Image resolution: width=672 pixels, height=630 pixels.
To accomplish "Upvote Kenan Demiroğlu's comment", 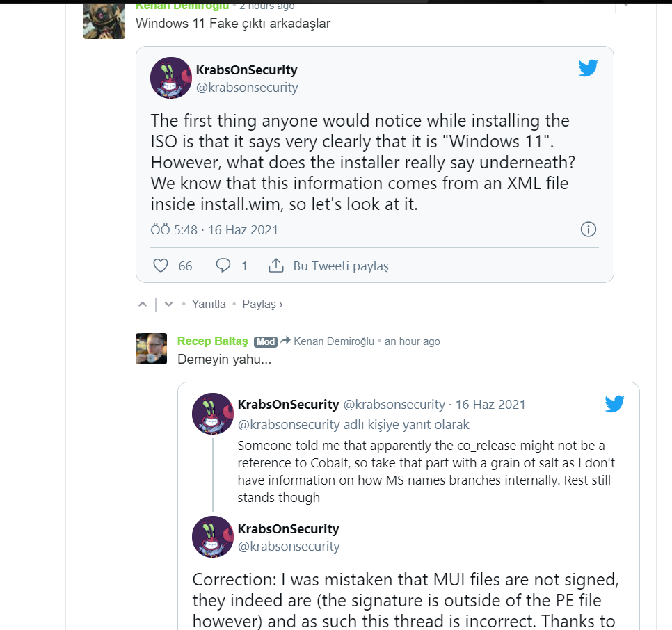I will [x=142, y=305].
